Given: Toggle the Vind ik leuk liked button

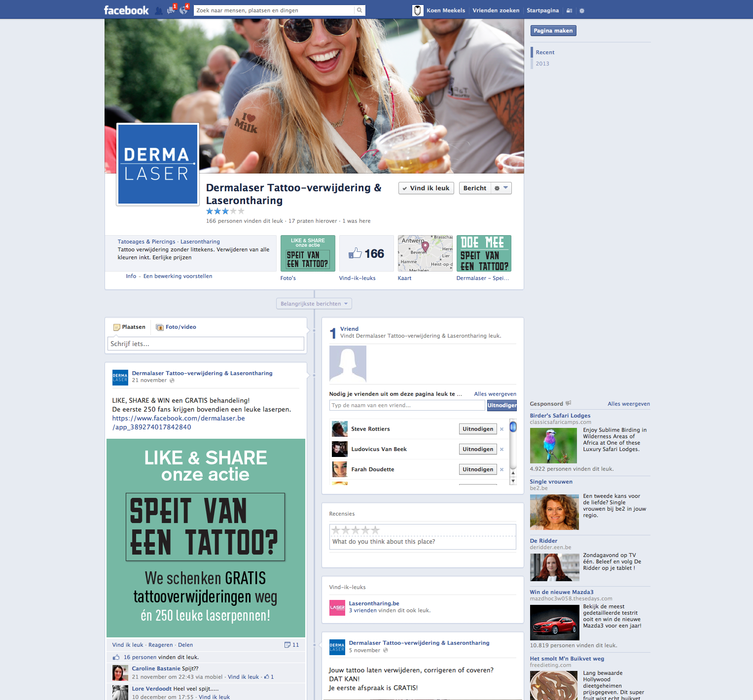Looking at the screenshot, I should tap(426, 188).
